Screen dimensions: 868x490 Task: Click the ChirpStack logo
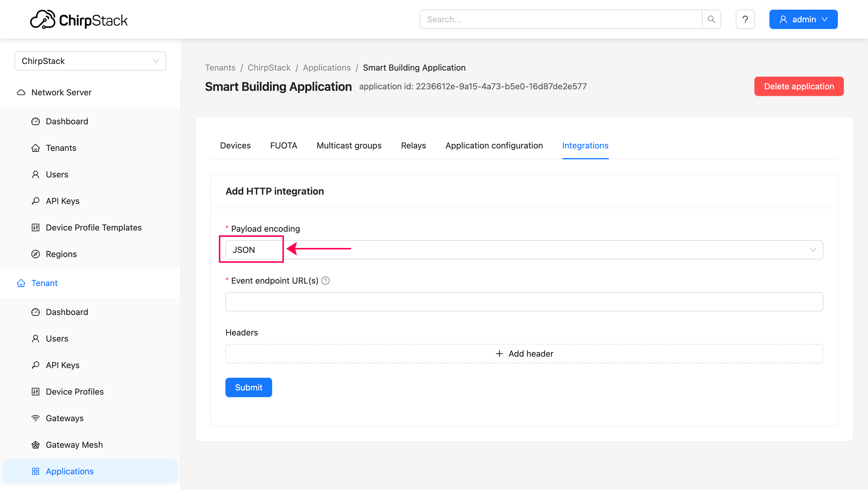pyautogui.click(x=79, y=20)
